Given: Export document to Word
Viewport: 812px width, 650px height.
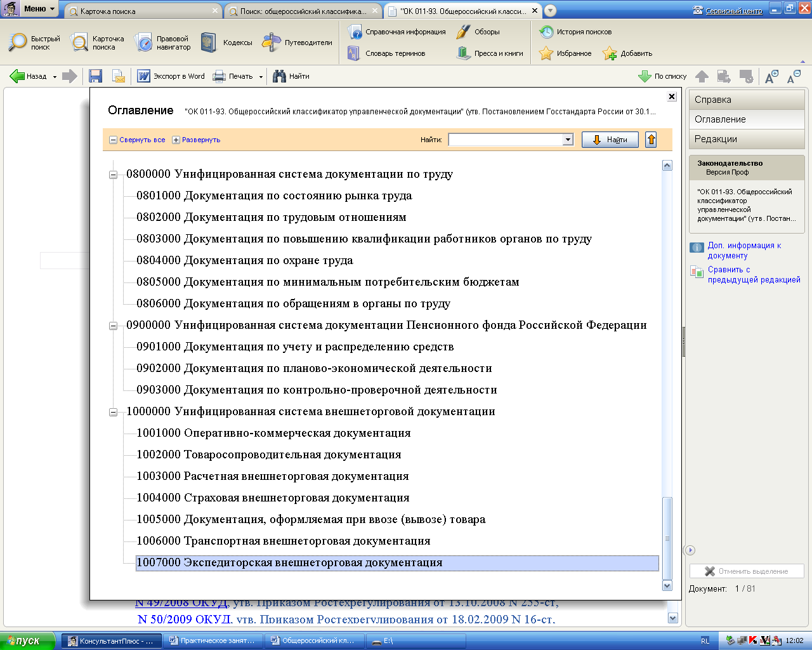Looking at the screenshot, I should click(x=171, y=76).
